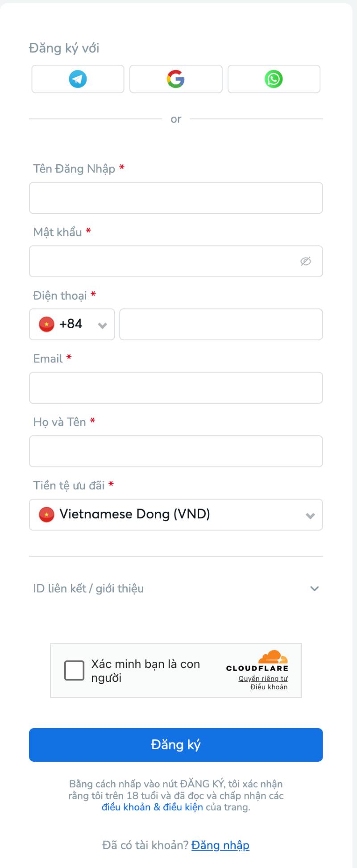
Task: Check the 'Xác minh bạn là con người' box
Action: pyautogui.click(x=74, y=670)
